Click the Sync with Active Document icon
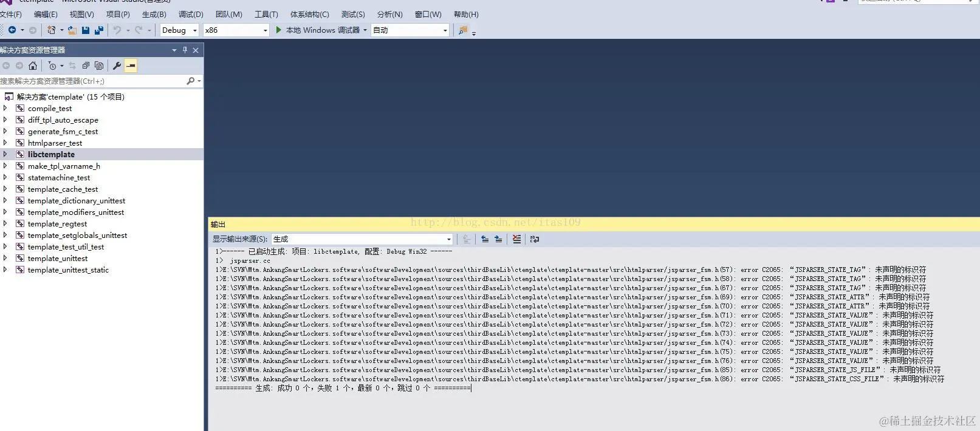The image size is (980, 431). pos(72,66)
